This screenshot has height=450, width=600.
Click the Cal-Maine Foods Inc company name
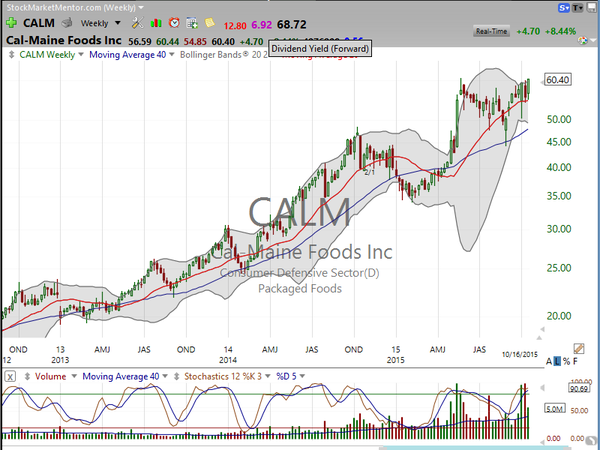click(x=64, y=40)
